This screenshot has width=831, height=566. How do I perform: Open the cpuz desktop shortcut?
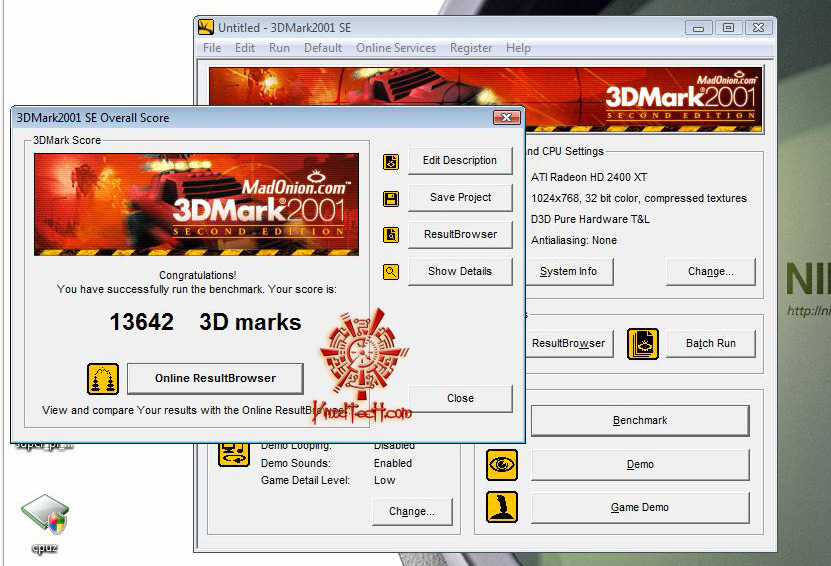click(45, 524)
